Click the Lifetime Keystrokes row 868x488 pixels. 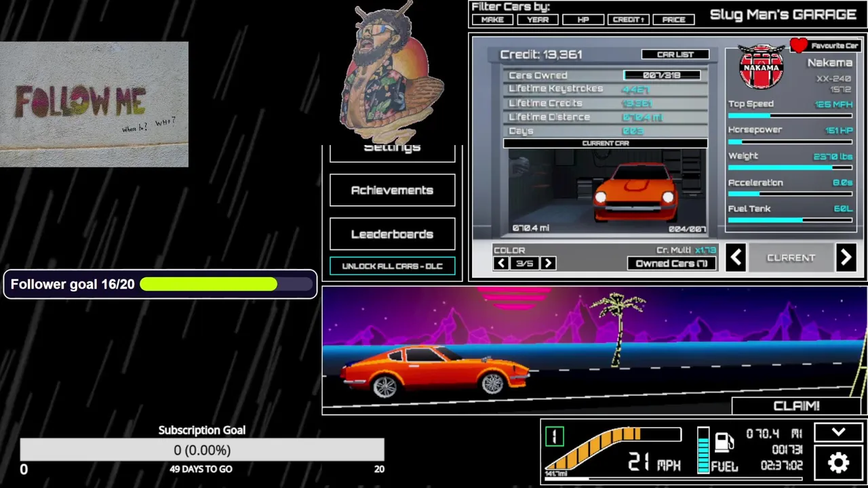[605, 89]
